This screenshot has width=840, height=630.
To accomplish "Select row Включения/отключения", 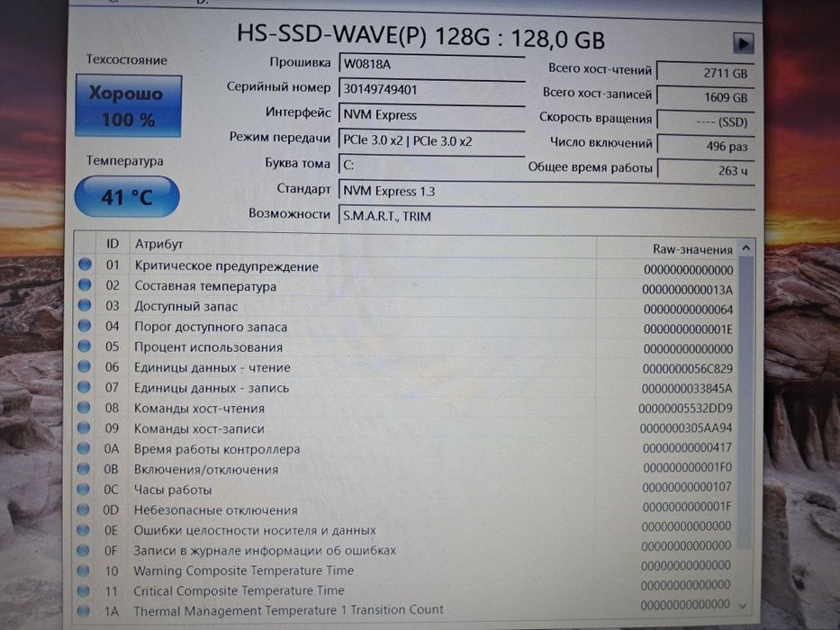I will coord(406,469).
